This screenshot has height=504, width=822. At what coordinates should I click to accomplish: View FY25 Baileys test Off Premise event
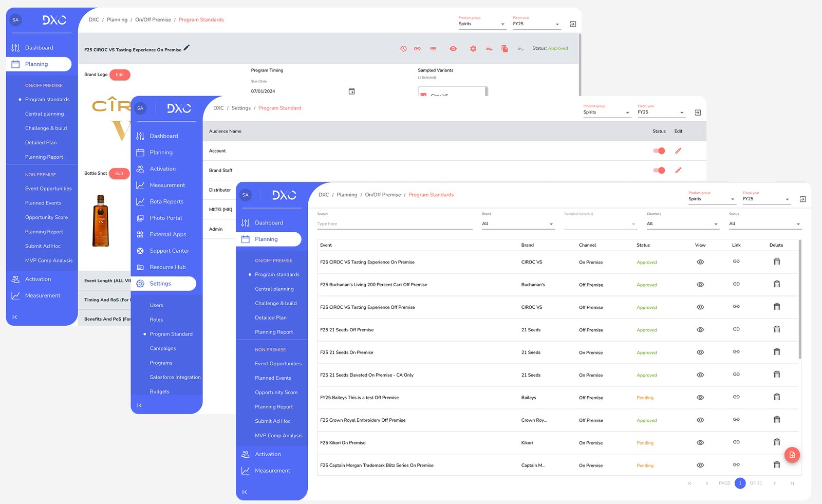(700, 398)
